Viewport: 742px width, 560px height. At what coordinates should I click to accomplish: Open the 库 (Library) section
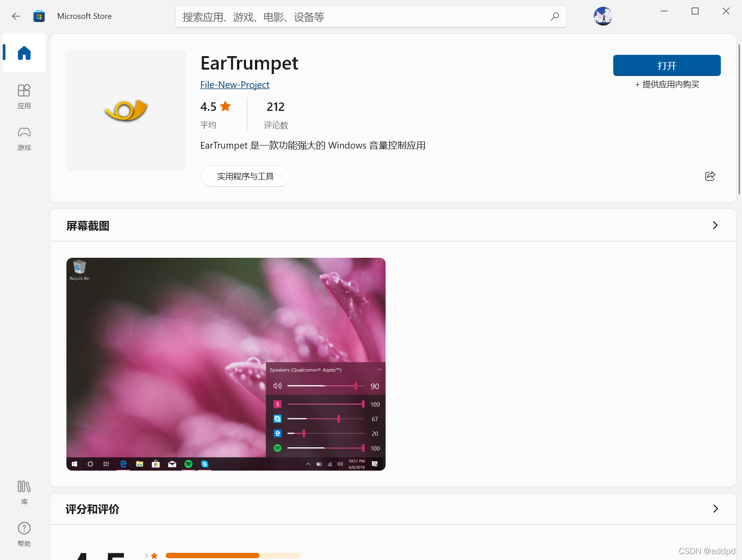tap(24, 492)
